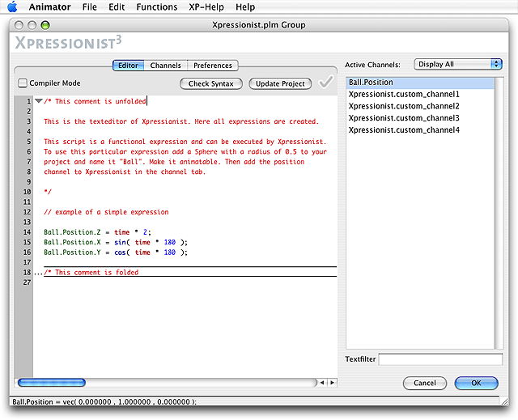
Task: Click the Cancel button
Action: (424, 383)
